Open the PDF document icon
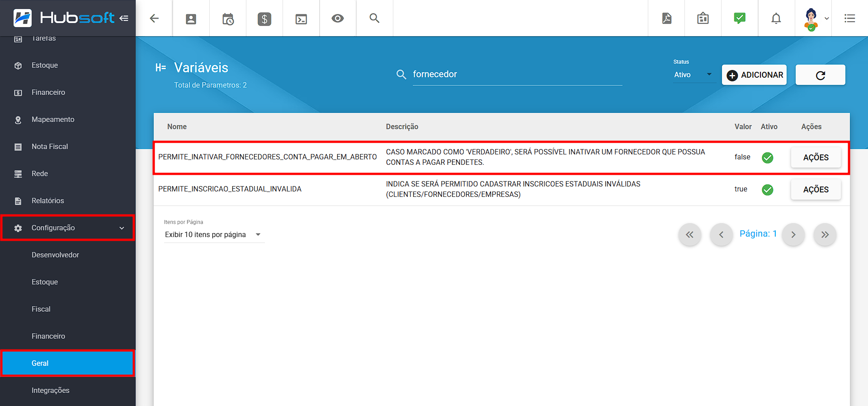Image resolution: width=868 pixels, height=406 pixels. coord(666,18)
